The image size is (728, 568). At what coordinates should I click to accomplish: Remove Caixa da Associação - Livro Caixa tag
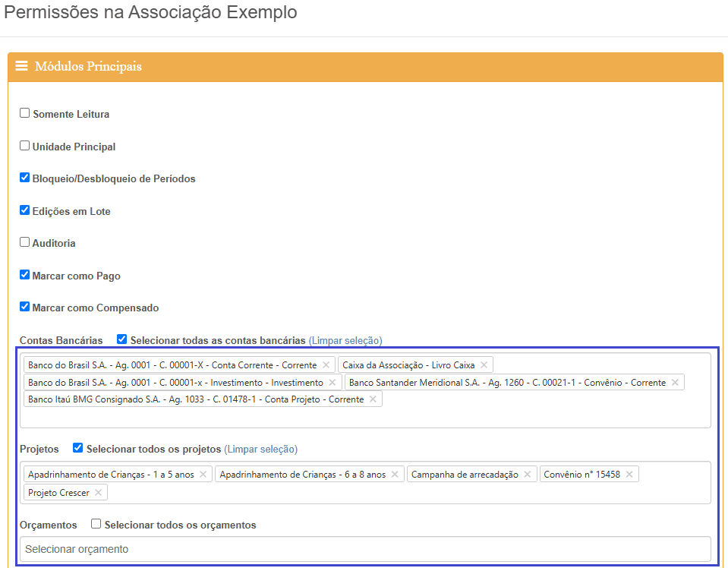[484, 365]
